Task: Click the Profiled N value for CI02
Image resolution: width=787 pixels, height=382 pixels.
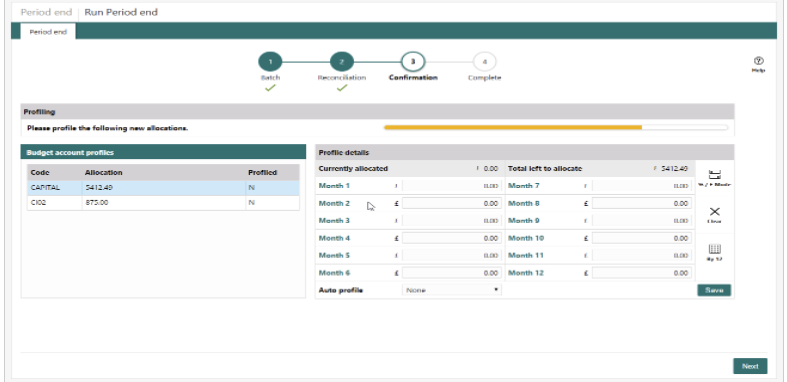Action: tap(252, 203)
